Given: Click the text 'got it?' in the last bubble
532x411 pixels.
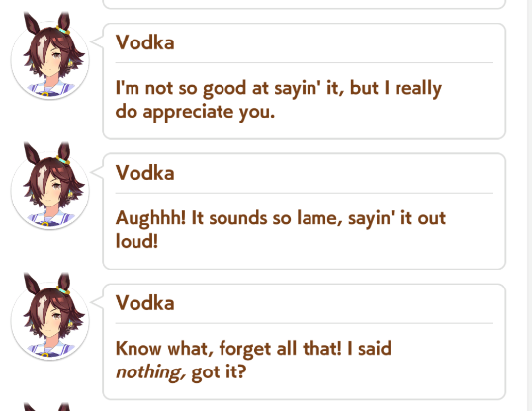Looking at the screenshot, I should click(219, 372).
